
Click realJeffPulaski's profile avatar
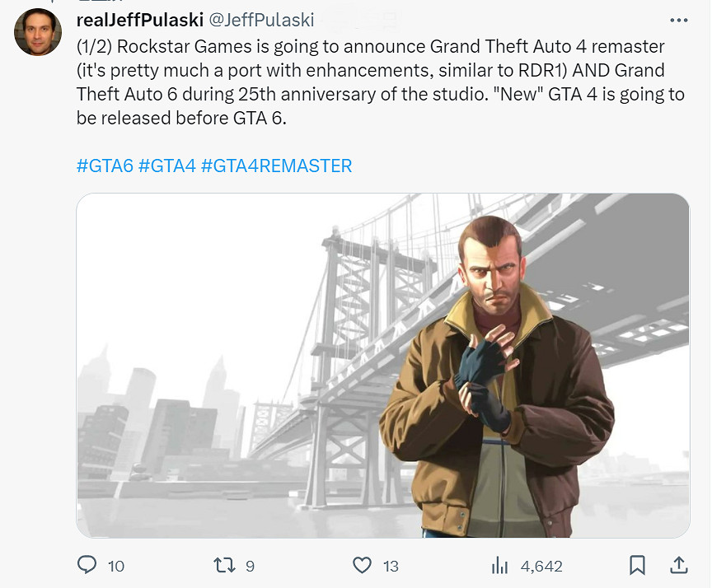pyautogui.click(x=37, y=32)
